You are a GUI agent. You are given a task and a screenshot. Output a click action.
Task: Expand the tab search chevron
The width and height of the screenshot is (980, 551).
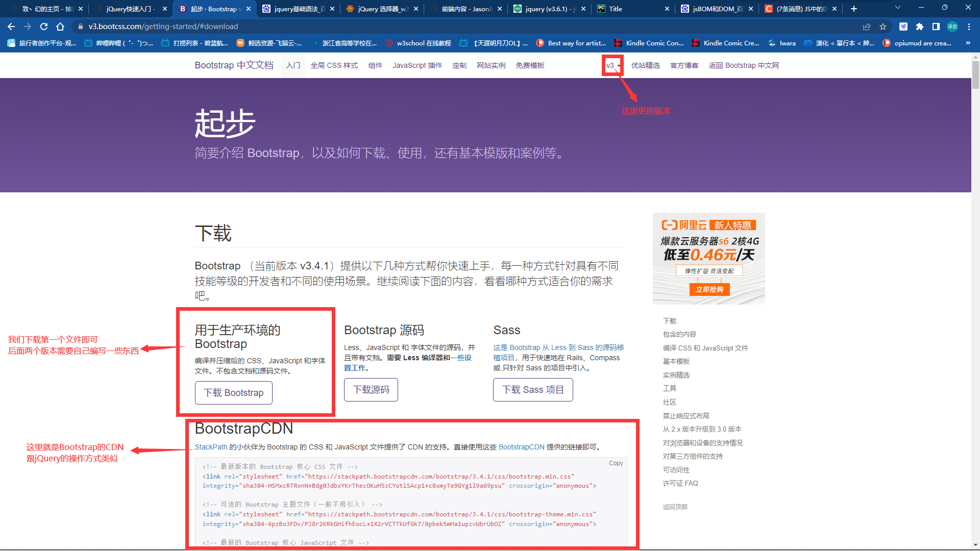[897, 8]
